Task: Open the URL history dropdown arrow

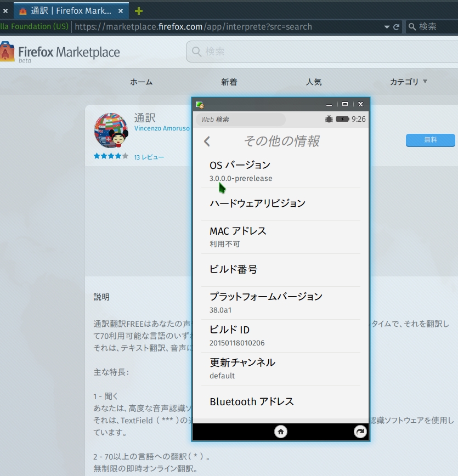Action: click(x=387, y=27)
